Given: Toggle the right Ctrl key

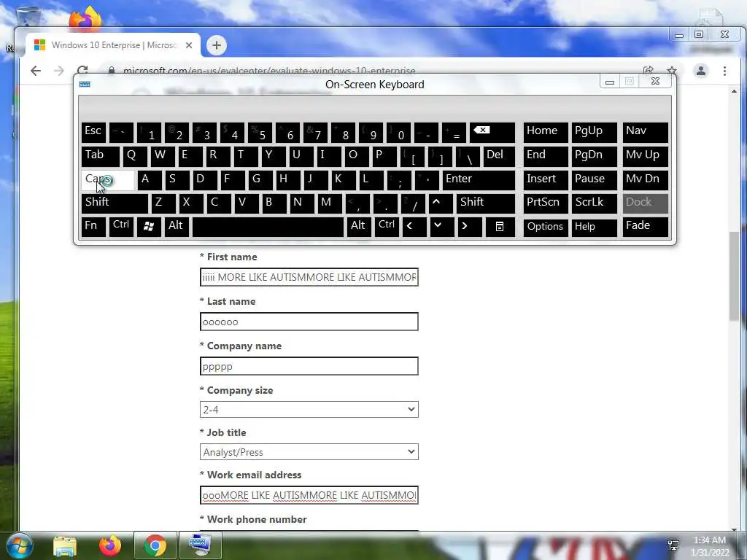Looking at the screenshot, I should point(387,227).
